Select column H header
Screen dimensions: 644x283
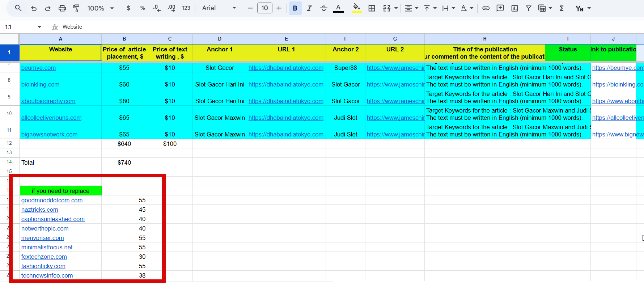(485, 39)
